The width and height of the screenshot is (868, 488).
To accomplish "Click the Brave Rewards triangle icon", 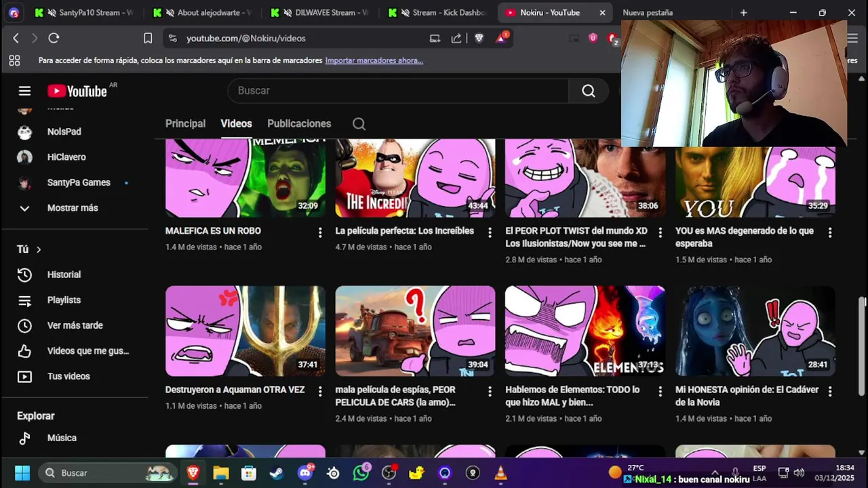I will (501, 38).
